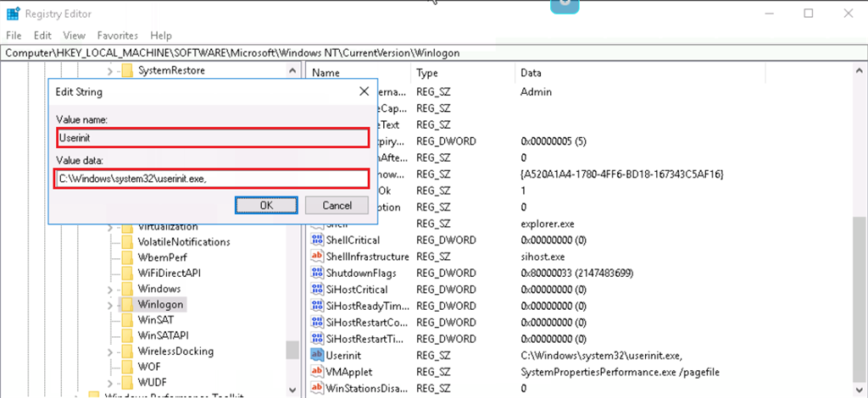
Task: Expand the Virtualization key node
Action: pyautogui.click(x=109, y=227)
